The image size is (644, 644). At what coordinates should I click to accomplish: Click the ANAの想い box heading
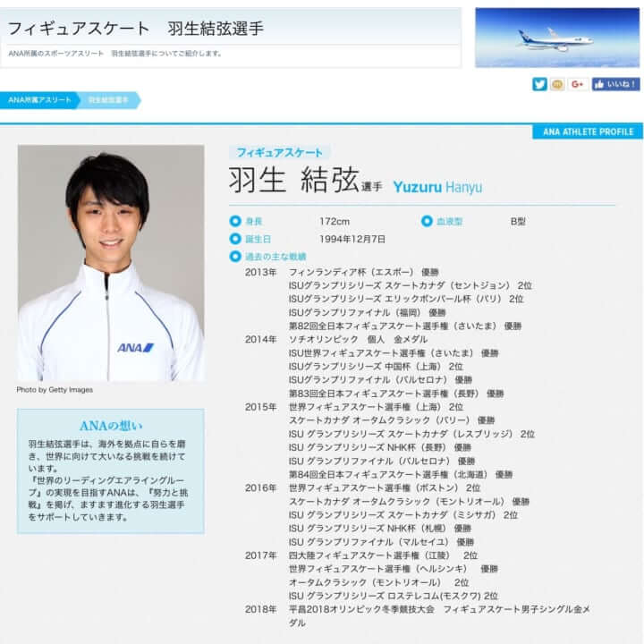pos(110,426)
